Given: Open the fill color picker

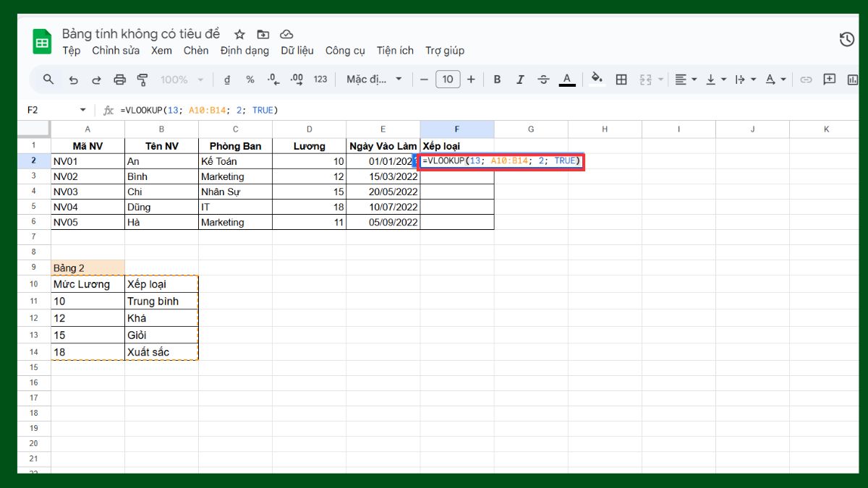Looking at the screenshot, I should [597, 80].
